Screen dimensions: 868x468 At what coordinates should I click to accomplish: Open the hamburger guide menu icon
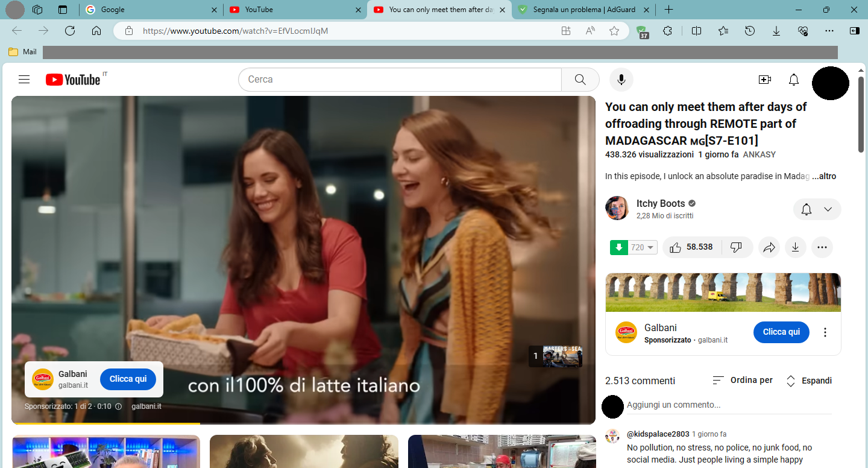coord(24,79)
